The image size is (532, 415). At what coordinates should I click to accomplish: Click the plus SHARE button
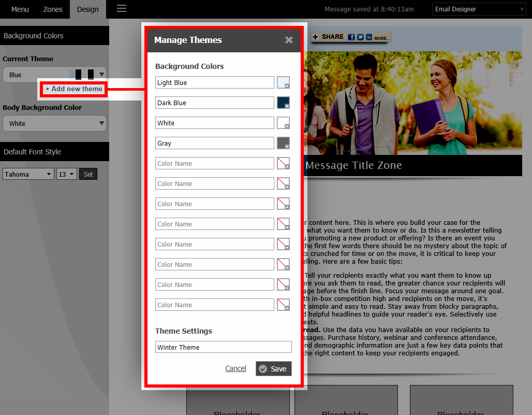click(328, 37)
